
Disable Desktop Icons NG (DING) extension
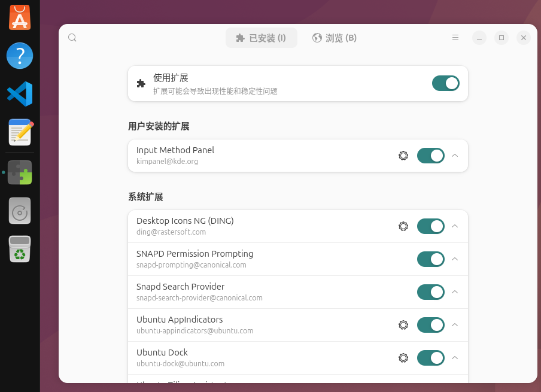(431, 226)
